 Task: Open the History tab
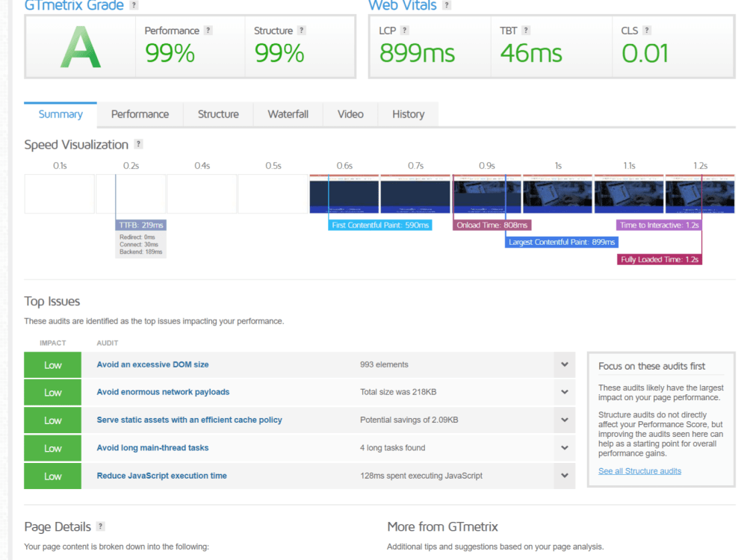pyautogui.click(x=409, y=114)
